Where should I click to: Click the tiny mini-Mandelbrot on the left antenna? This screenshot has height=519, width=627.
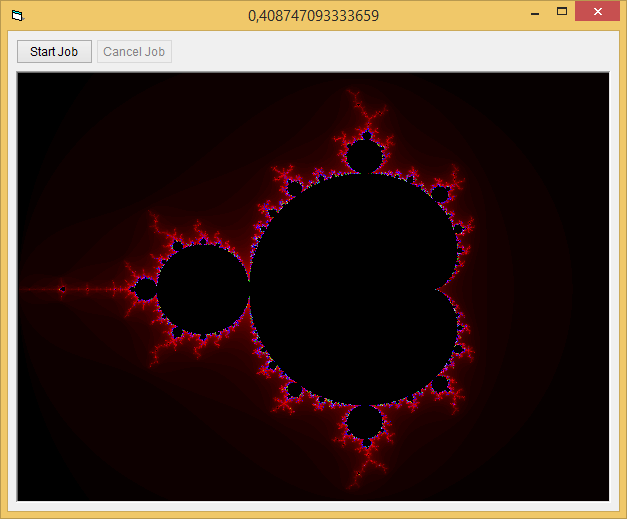[x=61, y=290]
